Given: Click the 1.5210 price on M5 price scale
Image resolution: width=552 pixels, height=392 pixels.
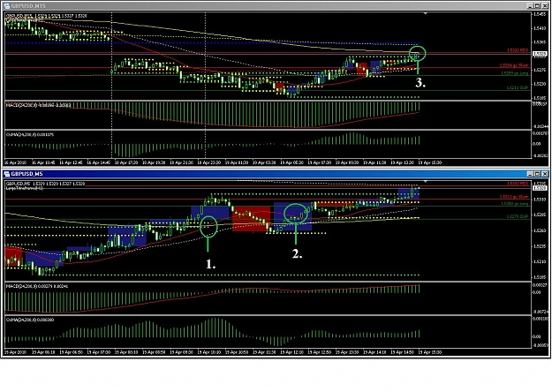Looking at the screenshot, I should tap(540, 261).
